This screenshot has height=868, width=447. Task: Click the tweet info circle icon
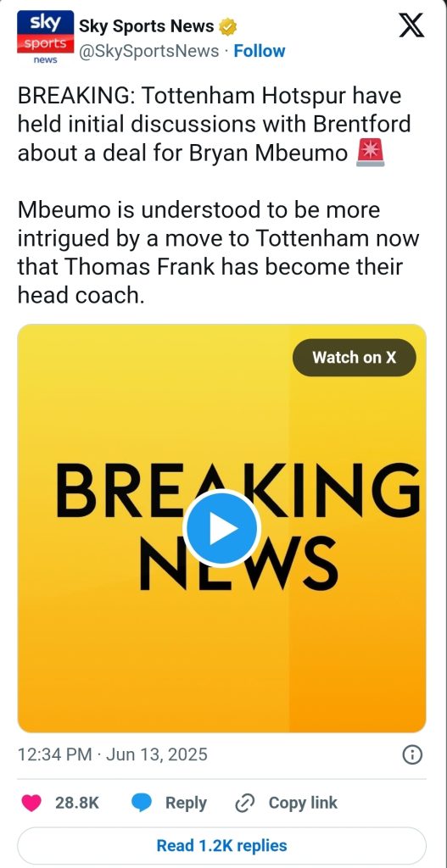pos(412,754)
